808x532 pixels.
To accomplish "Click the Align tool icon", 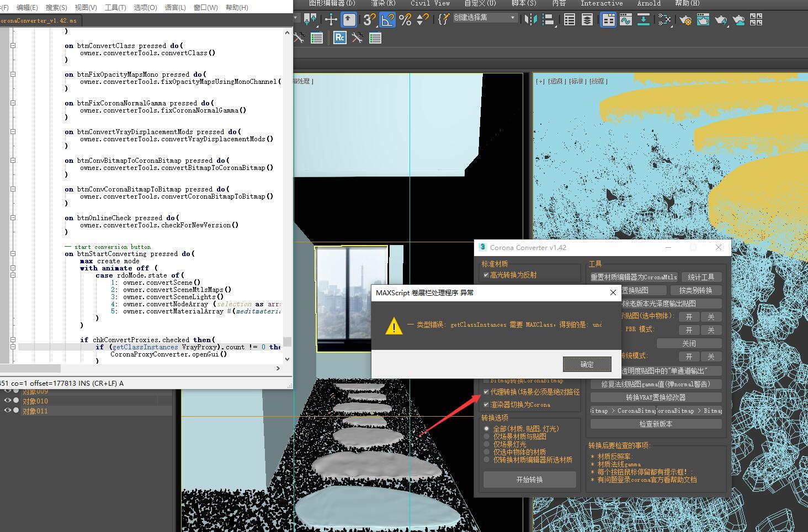I will pyautogui.click(x=549, y=20).
